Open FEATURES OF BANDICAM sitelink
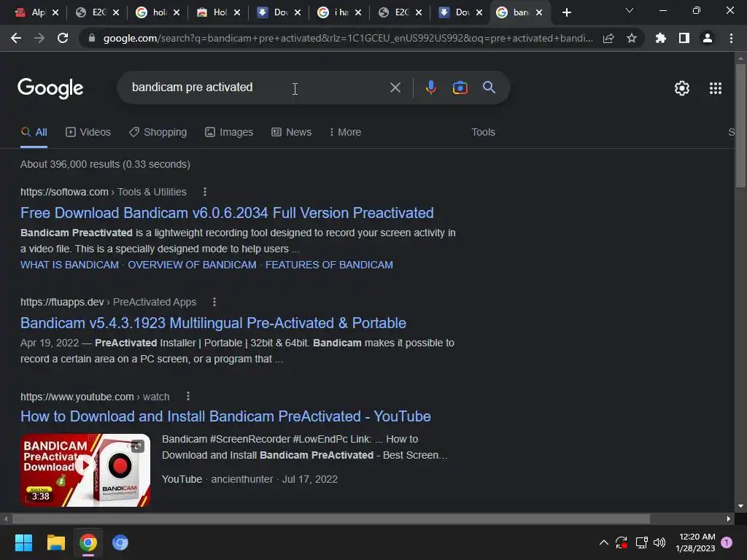Viewport: 747px width, 560px height. coord(329,265)
